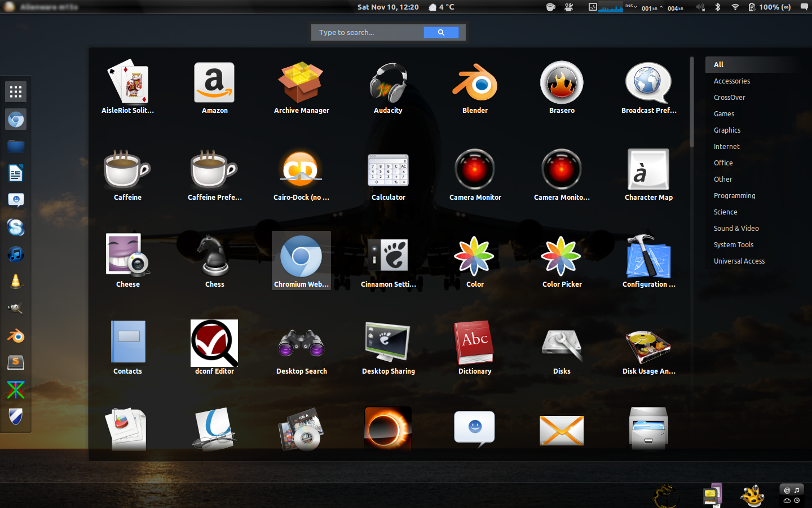The image size is (812, 508).
Task: Open the clock Sat Nov 10, 12:20
Action: pos(388,7)
